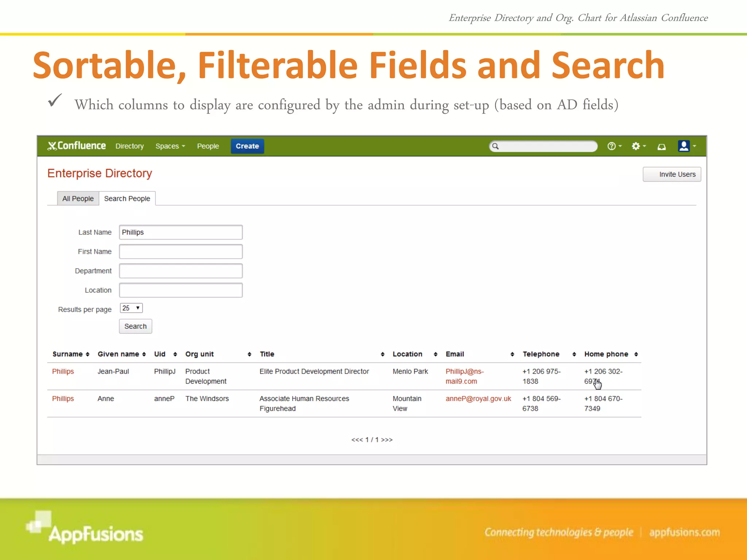Click the blue Create button
747x560 pixels.
(x=247, y=146)
